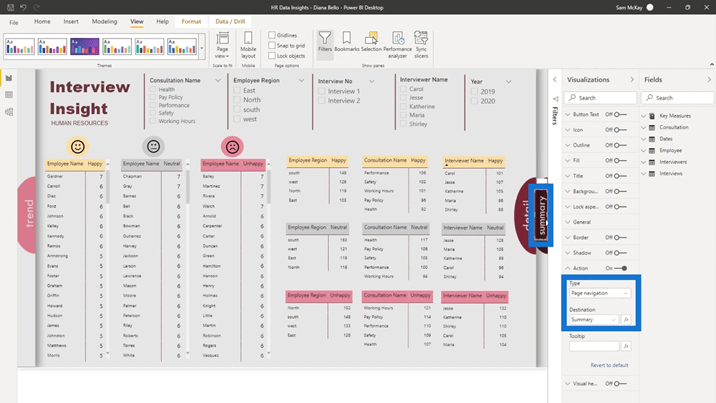This screenshot has width=716, height=403.
Task: Click the Undo icon in title bar
Action: tap(23, 7)
